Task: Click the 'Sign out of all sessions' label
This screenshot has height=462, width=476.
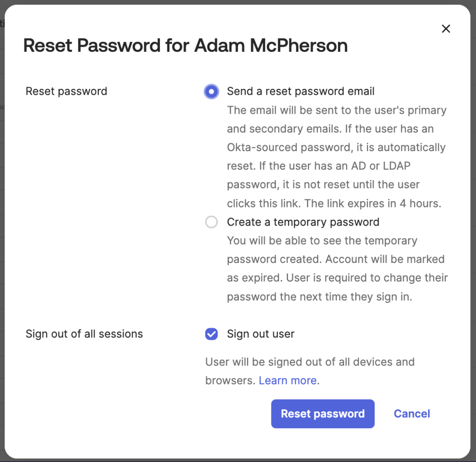Action: click(84, 334)
